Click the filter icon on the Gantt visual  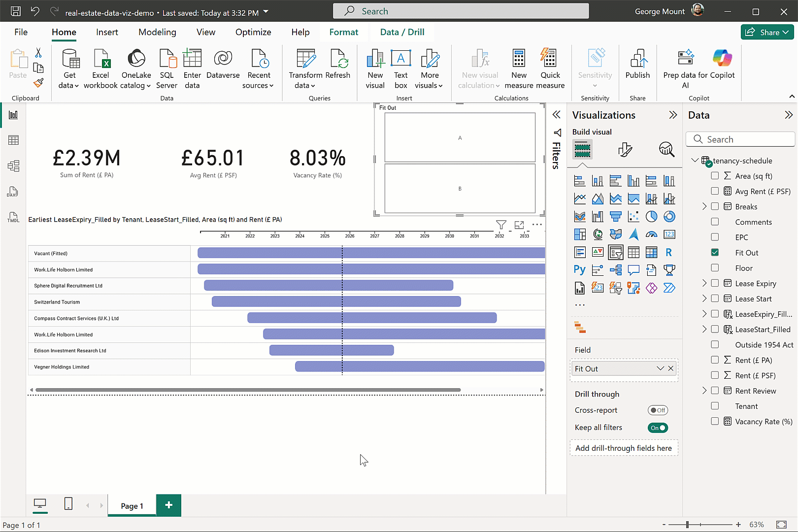click(501, 225)
